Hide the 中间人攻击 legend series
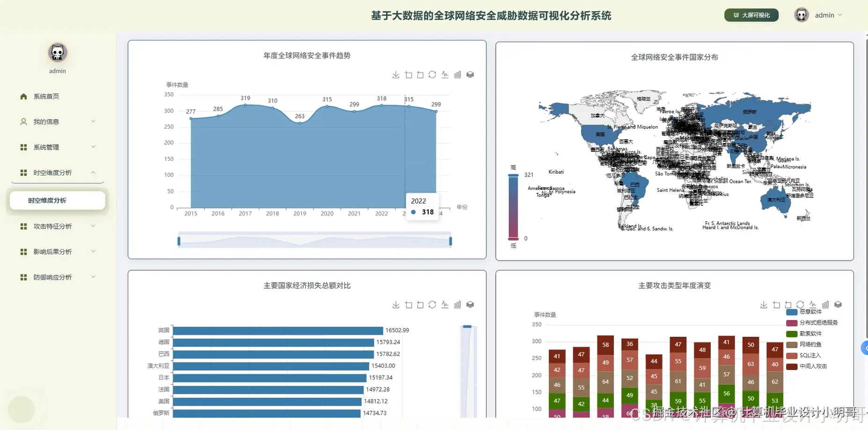Image resolution: width=868 pixels, height=430 pixels. click(x=807, y=366)
